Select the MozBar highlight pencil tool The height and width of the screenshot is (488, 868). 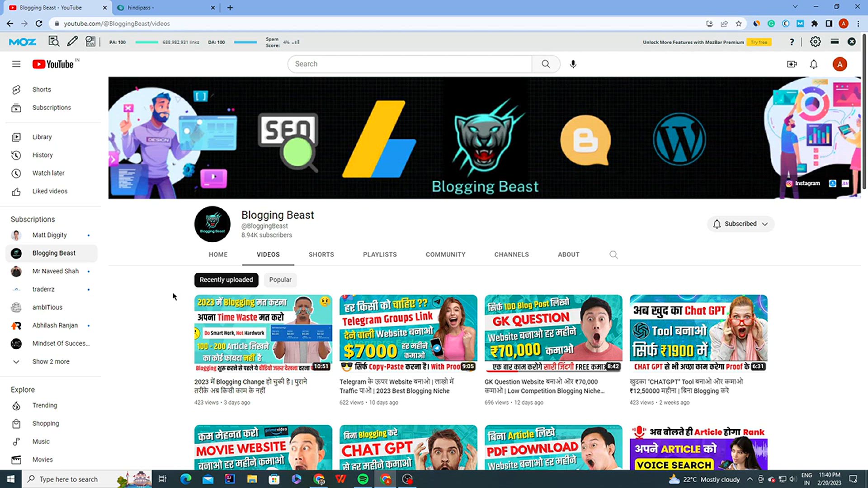[x=72, y=42]
